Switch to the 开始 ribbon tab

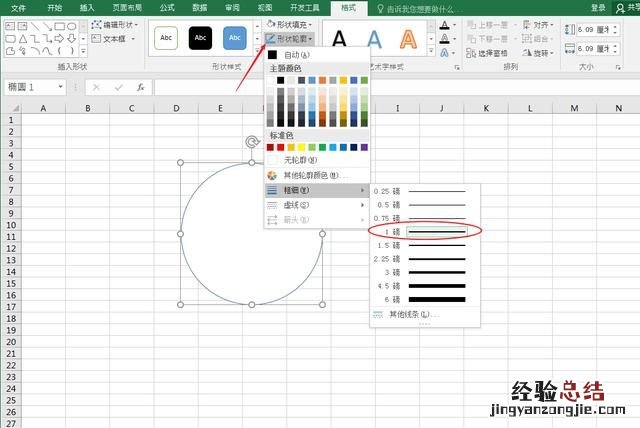(54, 8)
